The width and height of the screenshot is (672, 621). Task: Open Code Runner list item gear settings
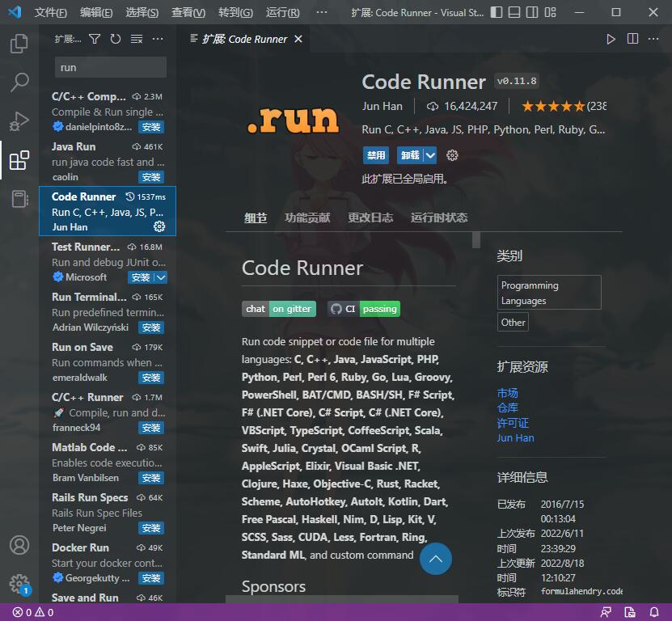(x=159, y=226)
